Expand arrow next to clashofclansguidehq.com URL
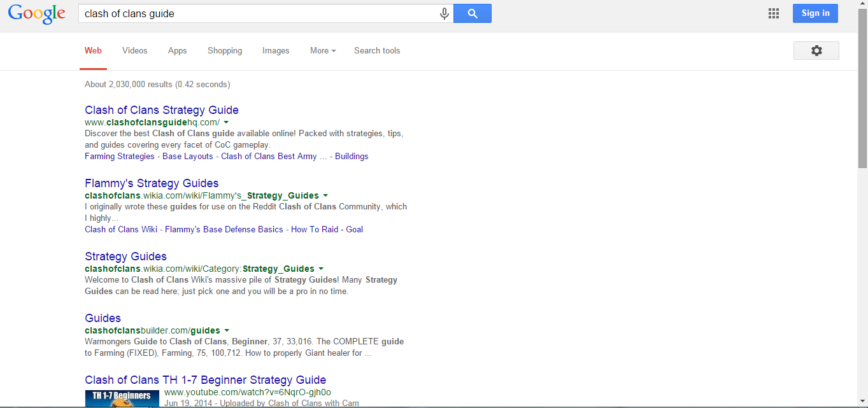 226,122
